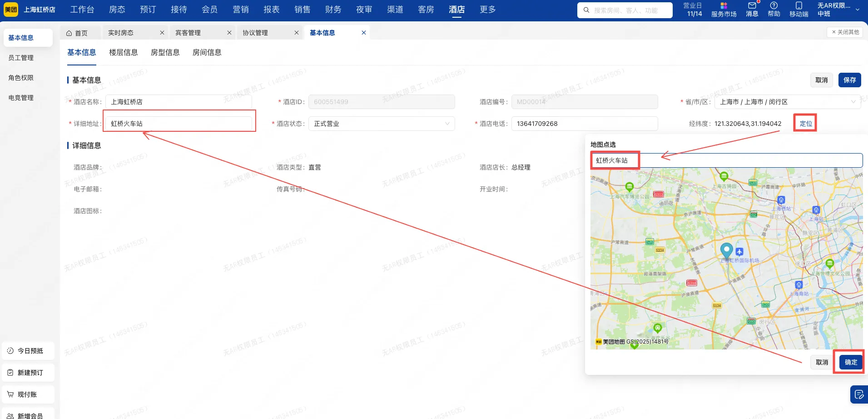Click the Meituan logo in top-left corner
The image size is (868, 419).
click(10, 9)
